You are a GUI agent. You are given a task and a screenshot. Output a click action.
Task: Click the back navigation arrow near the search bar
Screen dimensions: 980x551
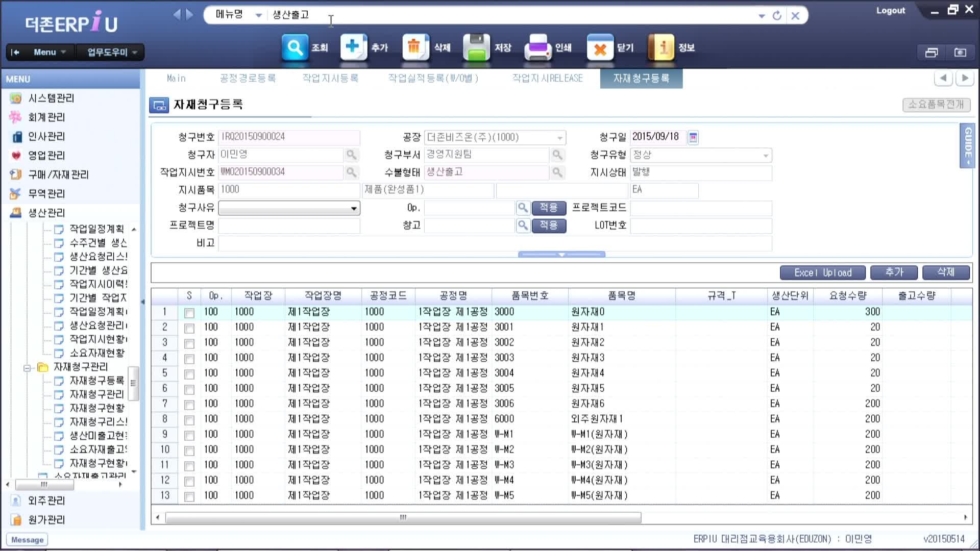click(177, 14)
